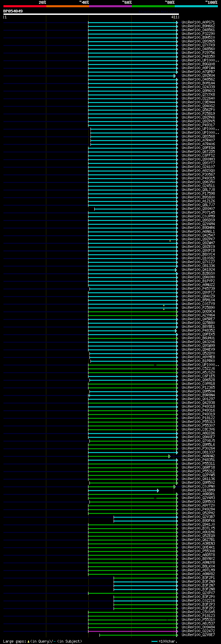
Task: Select hit UniRef100_Q43206
Action: click(x=198, y=342)
